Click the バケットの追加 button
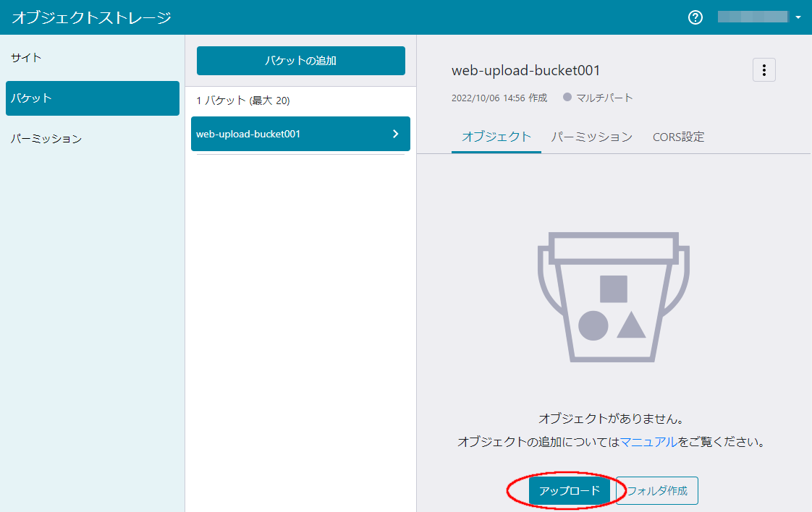The image size is (812, 512). [x=300, y=61]
